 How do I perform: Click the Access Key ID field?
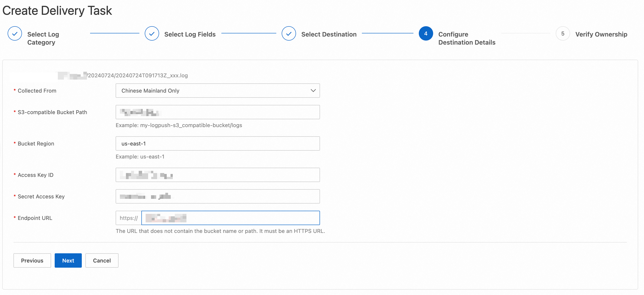(218, 175)
